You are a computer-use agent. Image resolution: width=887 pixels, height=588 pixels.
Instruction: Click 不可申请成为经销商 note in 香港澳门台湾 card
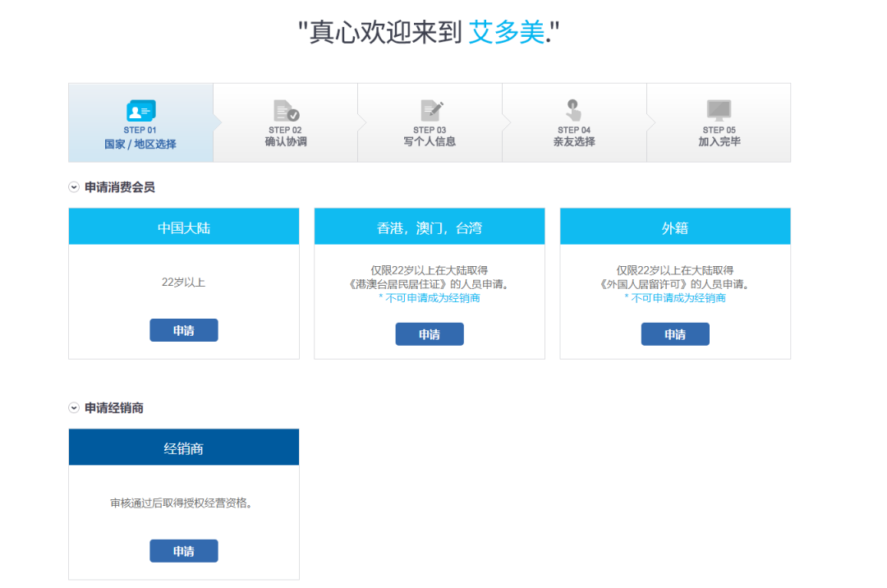(430, 298)
